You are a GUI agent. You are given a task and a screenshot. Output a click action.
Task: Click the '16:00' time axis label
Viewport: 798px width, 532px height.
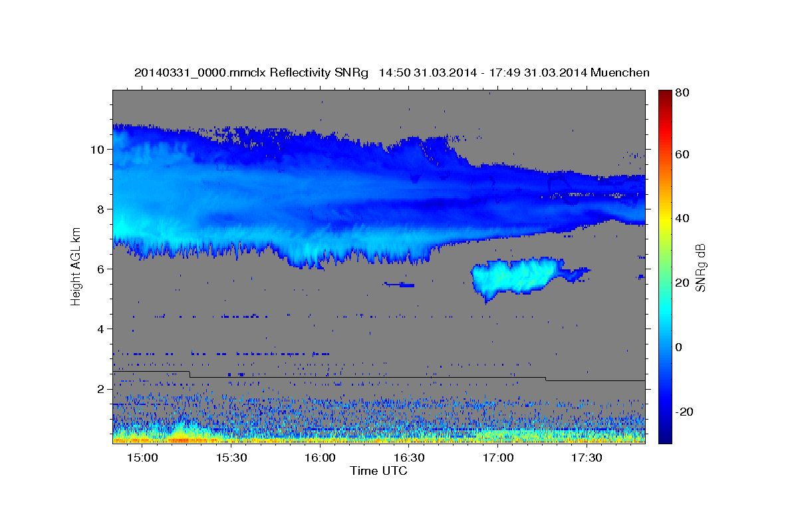tap(320, 458)
